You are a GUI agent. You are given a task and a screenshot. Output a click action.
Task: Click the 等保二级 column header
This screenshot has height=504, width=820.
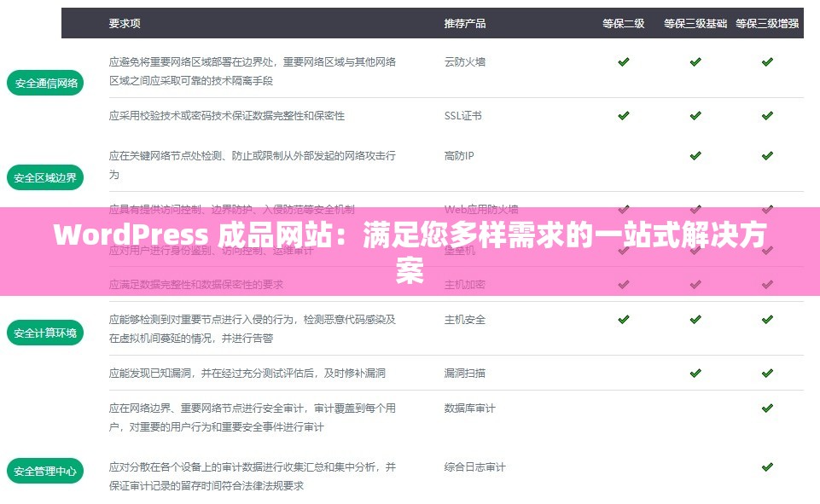coord(624,24)
